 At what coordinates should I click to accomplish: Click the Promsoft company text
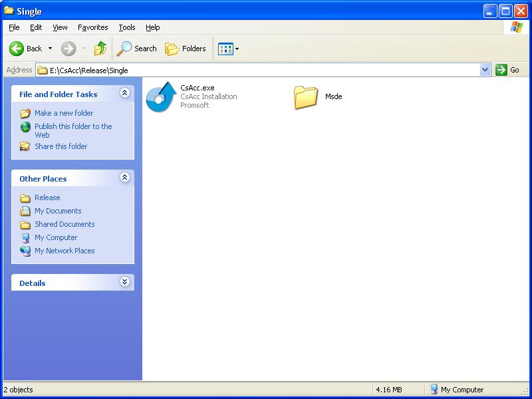194,105
